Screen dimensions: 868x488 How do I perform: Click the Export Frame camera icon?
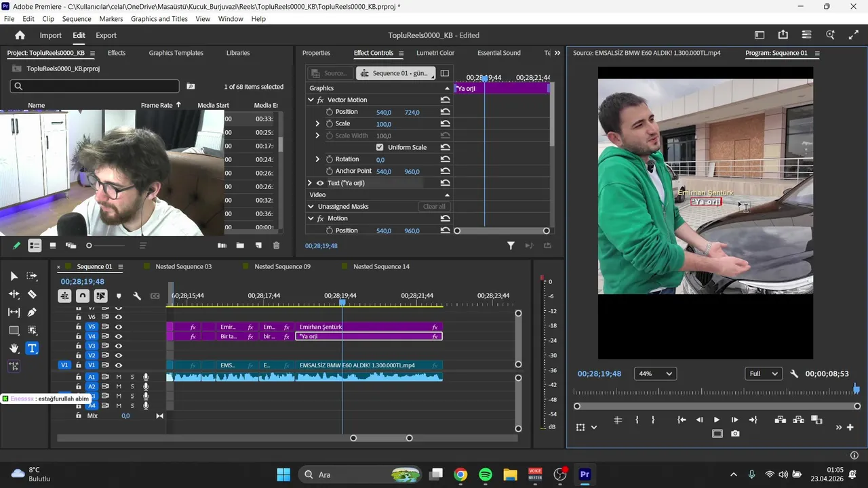point(735,434)
